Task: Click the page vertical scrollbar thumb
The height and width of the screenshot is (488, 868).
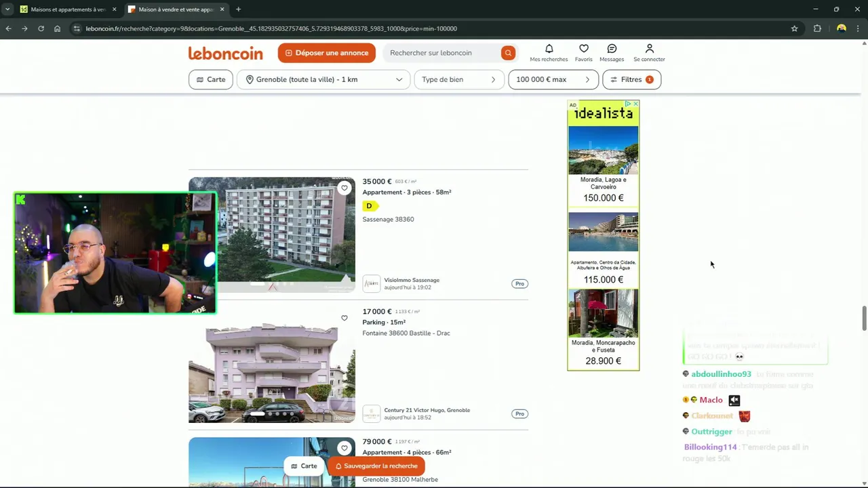Action: 864,319
